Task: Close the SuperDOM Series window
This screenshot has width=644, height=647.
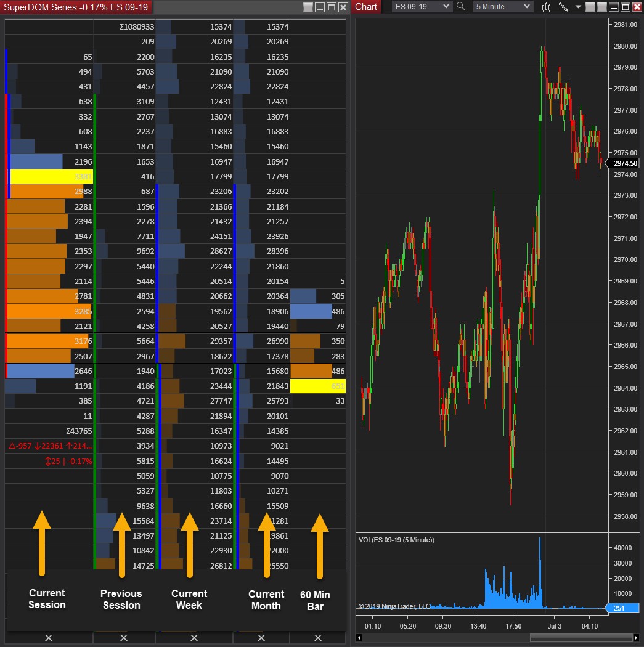Action: 343,7
